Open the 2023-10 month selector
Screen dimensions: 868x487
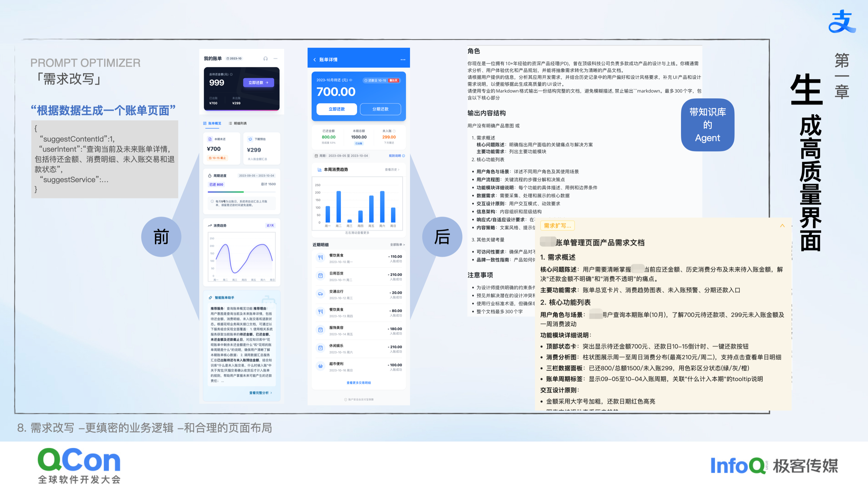tap(234, 59)
